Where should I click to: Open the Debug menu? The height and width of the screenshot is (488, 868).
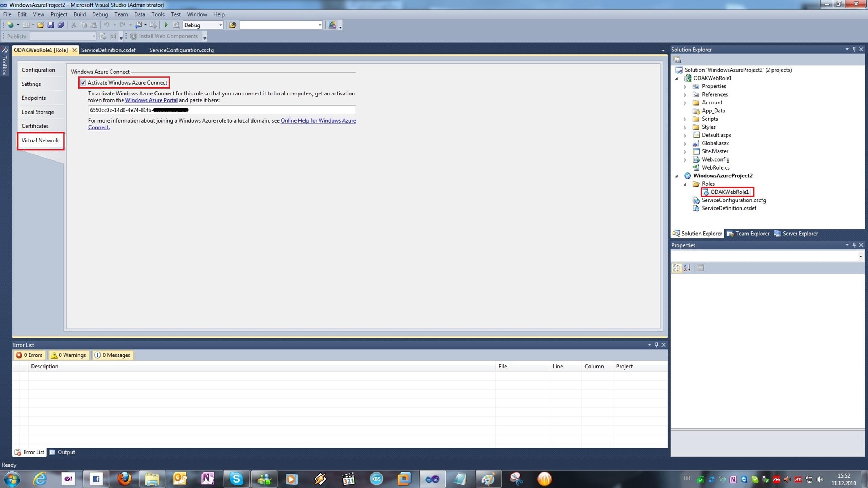click(x=100, y=14)
